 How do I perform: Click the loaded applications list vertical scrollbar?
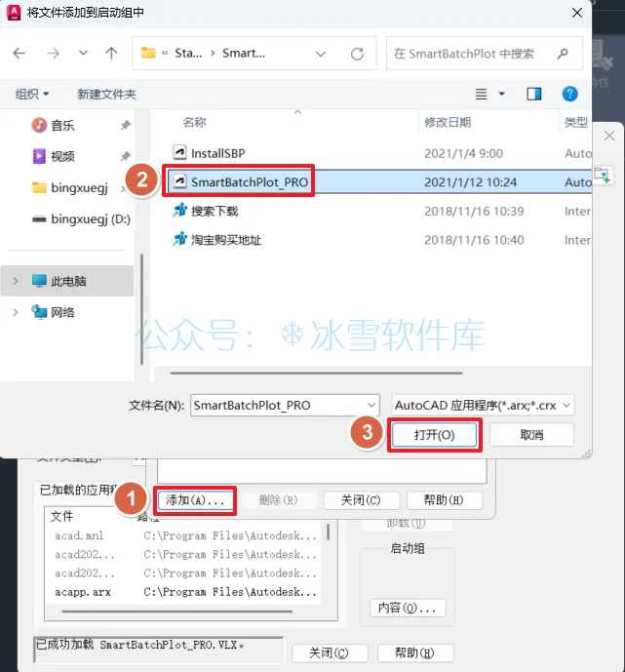tap(329, 532)
